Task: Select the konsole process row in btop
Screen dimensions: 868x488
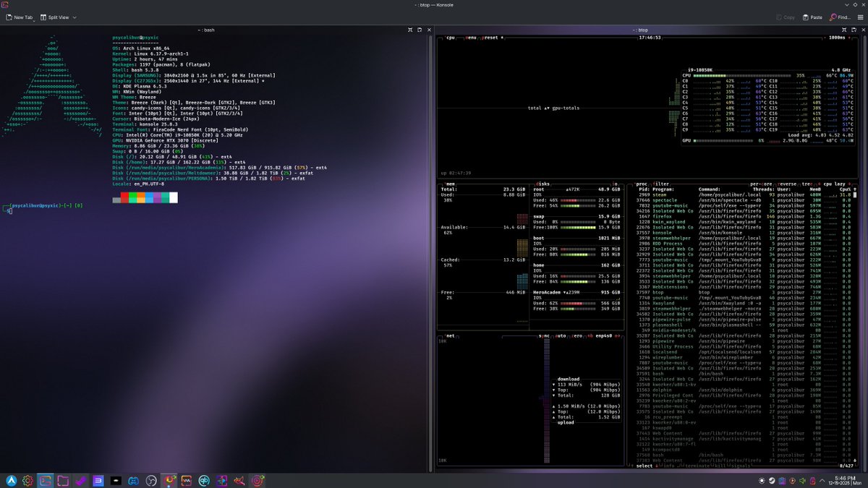Action: pos(743,233)
